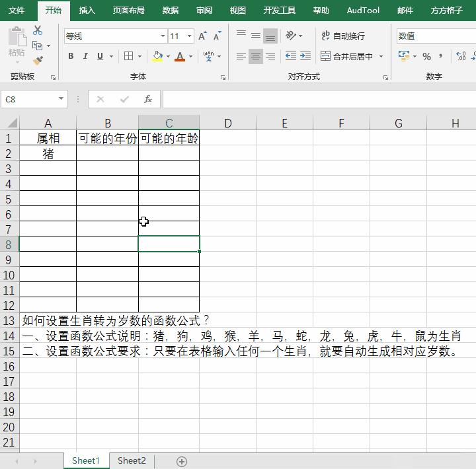Open the 插入 Insert tab

point(87,11)
